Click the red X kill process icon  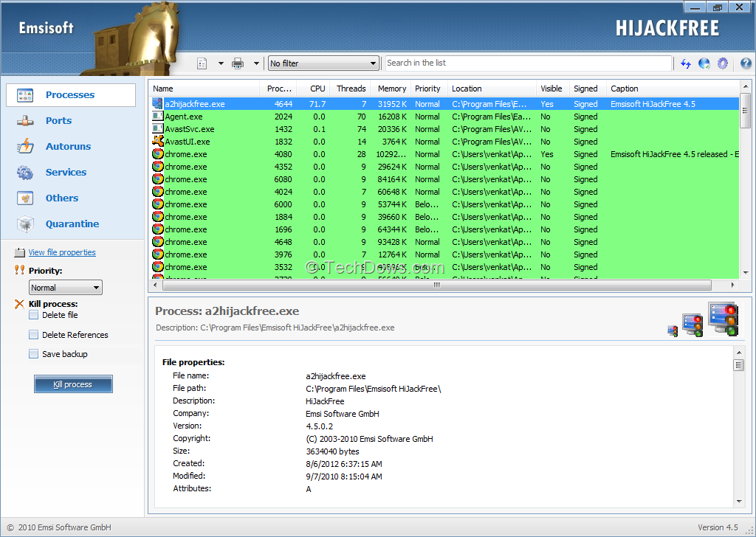tap(19, 304)
